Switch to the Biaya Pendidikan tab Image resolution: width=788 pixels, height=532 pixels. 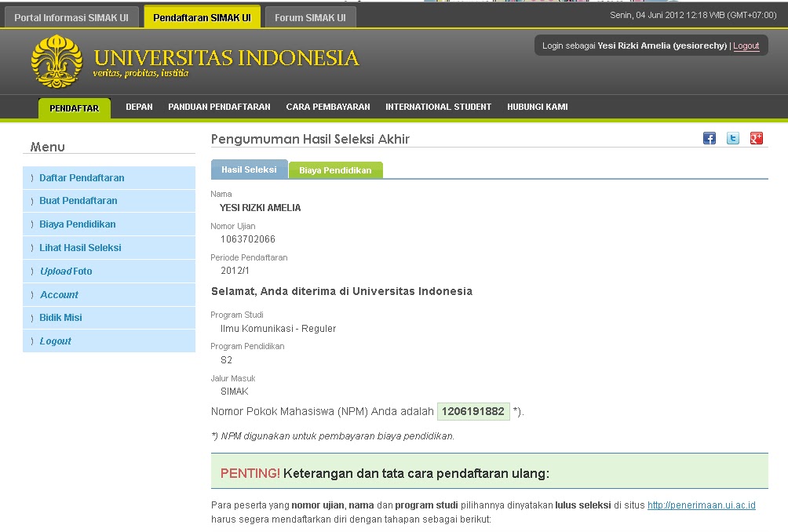point(336,170)
